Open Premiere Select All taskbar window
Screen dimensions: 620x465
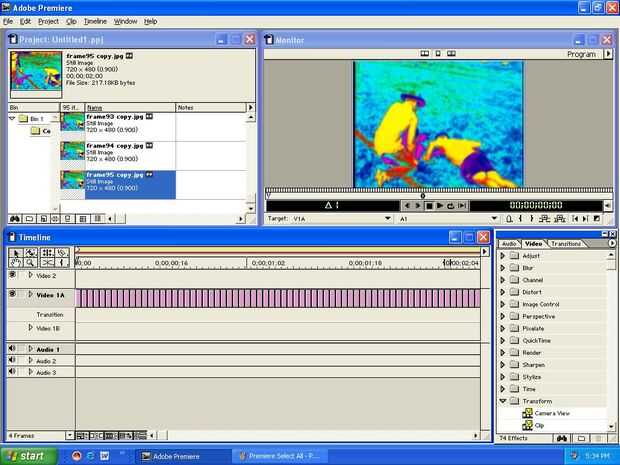279,456
